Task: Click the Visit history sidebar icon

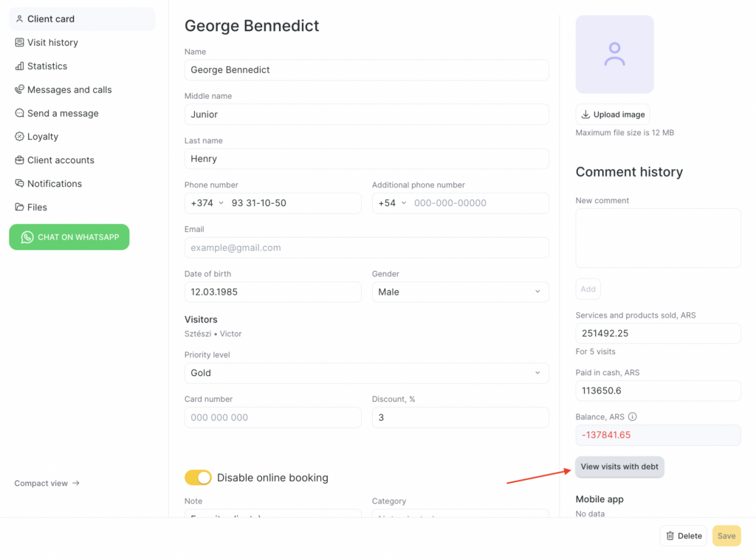Action: click(20, 43)
